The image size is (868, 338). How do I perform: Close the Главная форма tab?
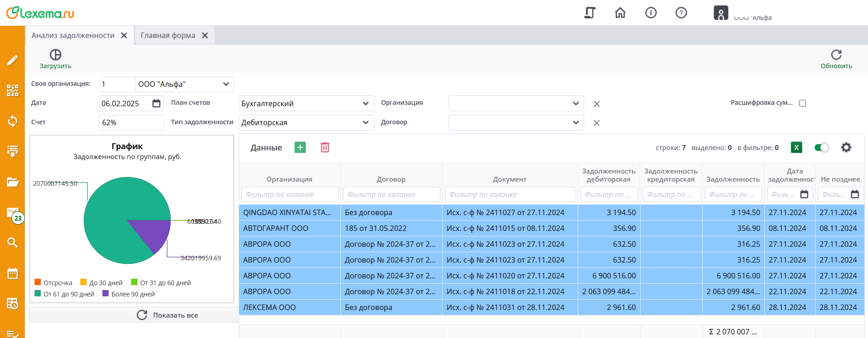(x=205, y=35)
